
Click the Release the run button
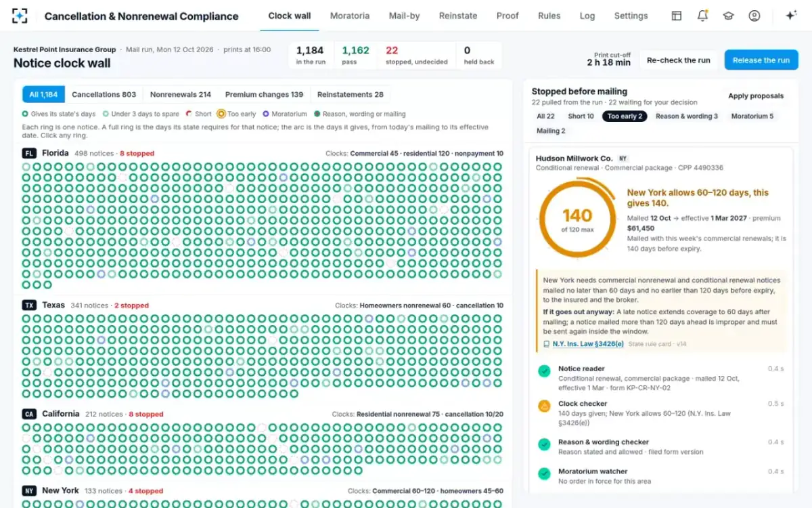tap(761, 60)
